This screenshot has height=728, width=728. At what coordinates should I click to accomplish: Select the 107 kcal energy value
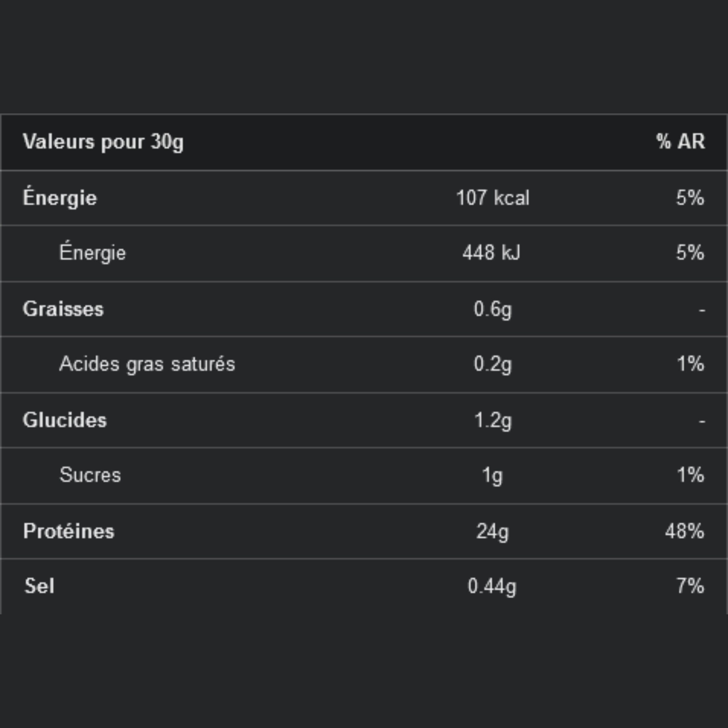(493, 198)
